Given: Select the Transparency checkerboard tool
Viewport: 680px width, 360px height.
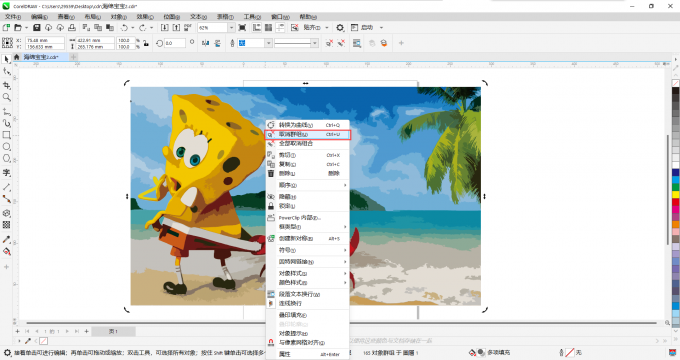Looking at the screenshot, I should [7, 225].
